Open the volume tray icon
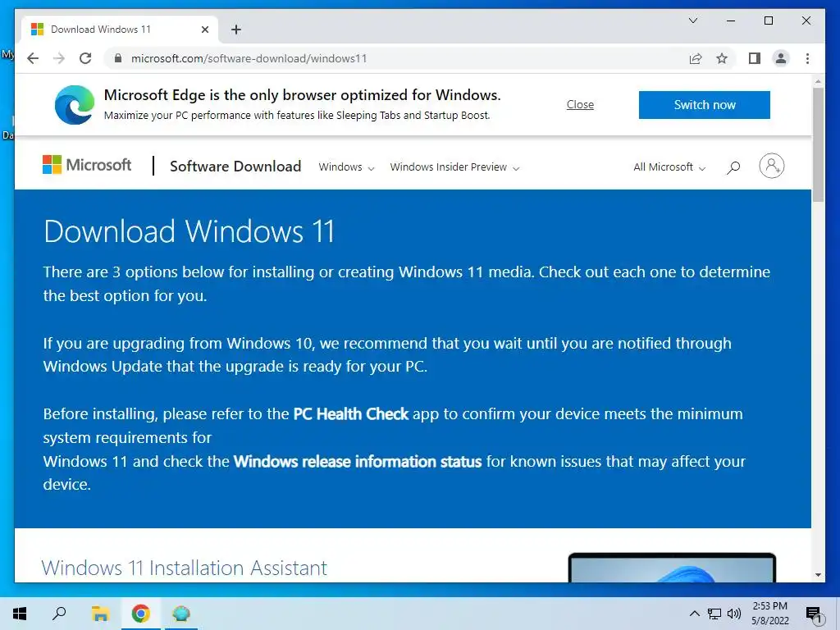This screenshot has height=630, width=840. point(734,614)
